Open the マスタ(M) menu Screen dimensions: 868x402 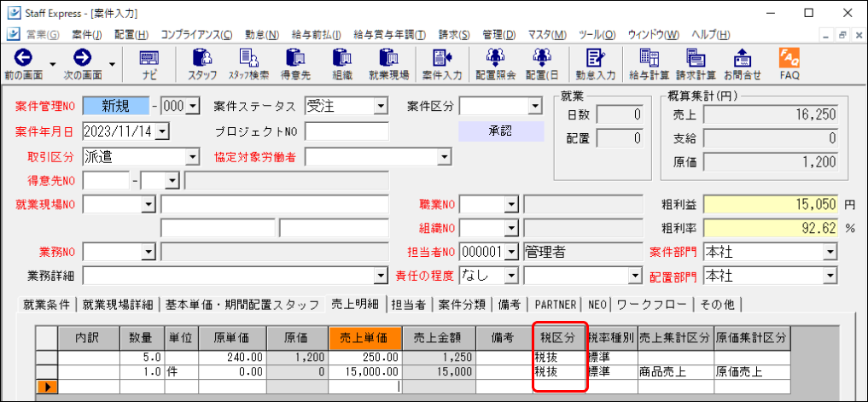(x=547, y=34)
